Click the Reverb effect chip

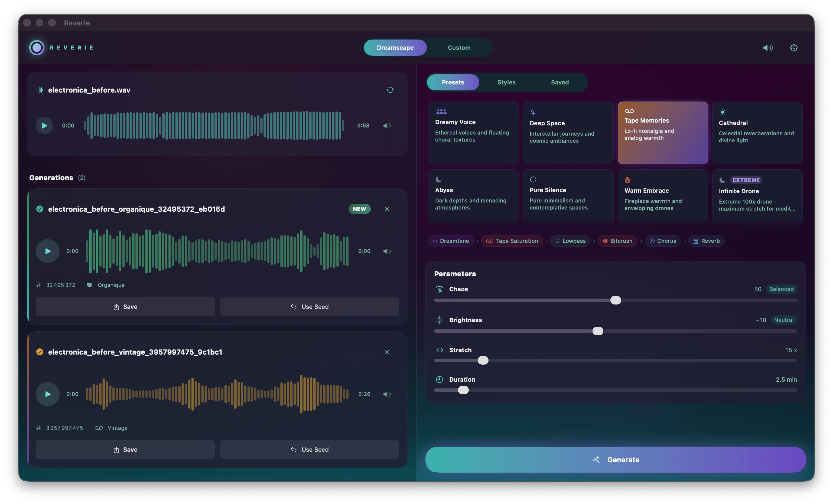click(706, 241)
